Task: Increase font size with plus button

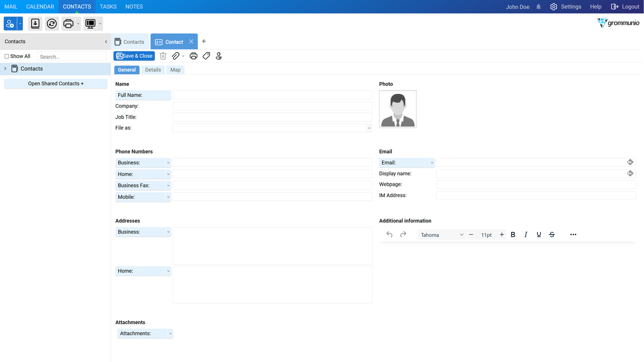Action: [x=502, y=235]
